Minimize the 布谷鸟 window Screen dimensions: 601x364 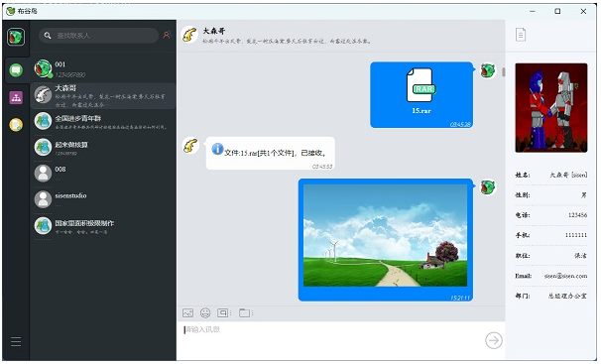coord(533,11)
